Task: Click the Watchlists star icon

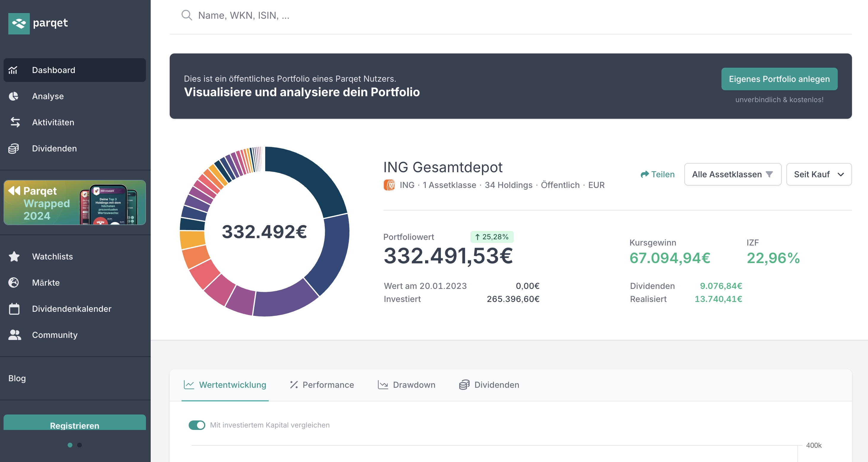Action: tap(14, 256)
